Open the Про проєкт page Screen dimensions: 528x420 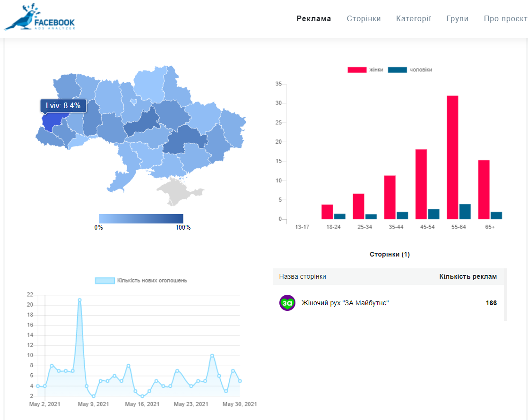pyautogui.click(x=505, y=19)
